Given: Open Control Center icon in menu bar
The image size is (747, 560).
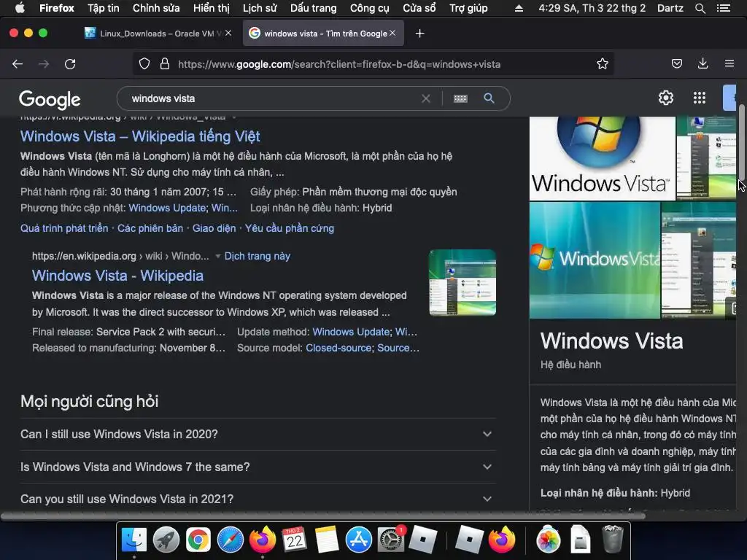Looking at the screenshot, I should [x=723, y=8].
